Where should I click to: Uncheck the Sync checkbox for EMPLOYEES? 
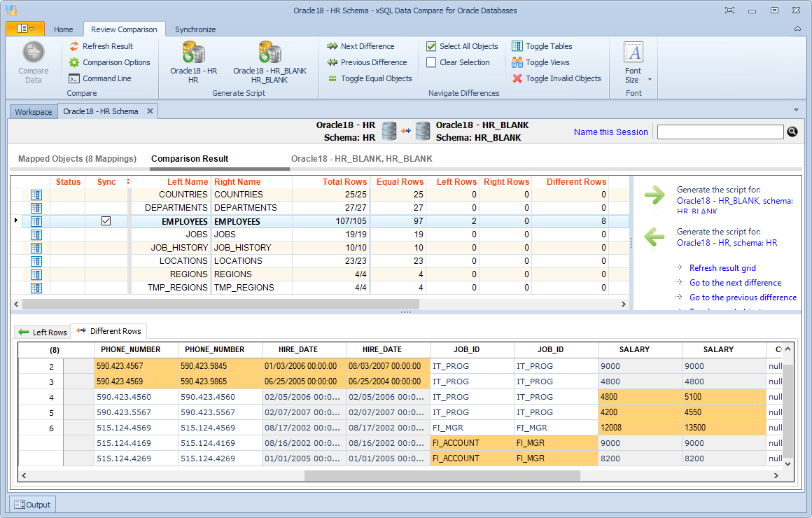tap(106, 220)
